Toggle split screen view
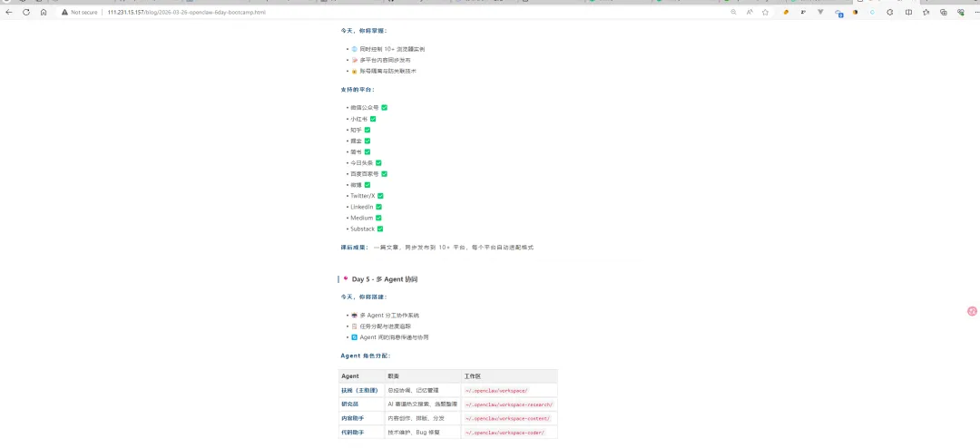The image size is (980, 448). [x=908, y=12]
